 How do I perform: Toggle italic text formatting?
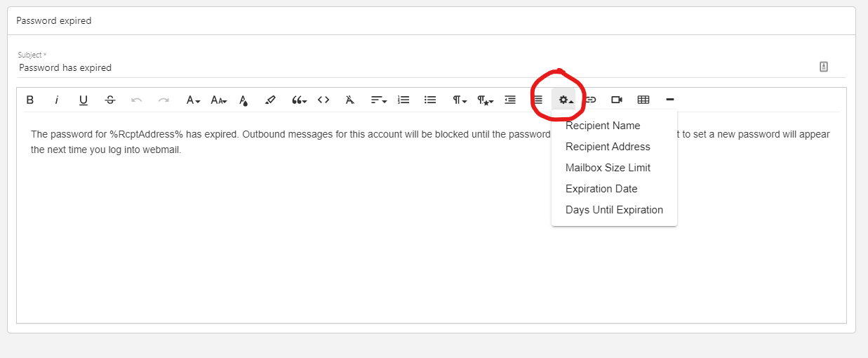[57, 100]
